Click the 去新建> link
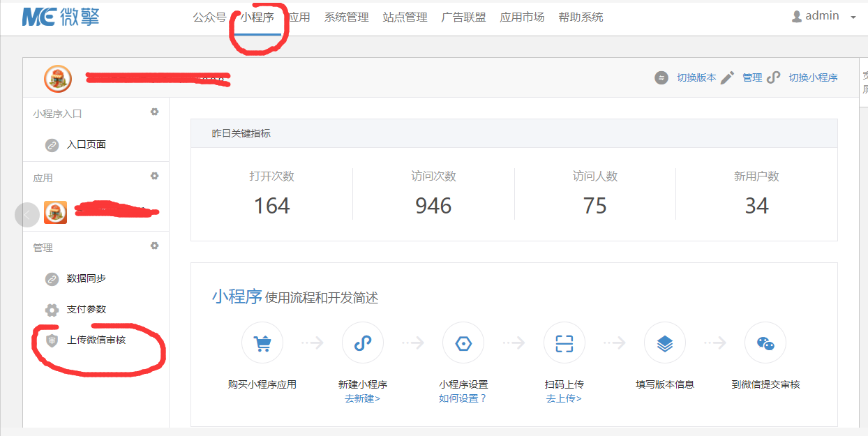This screenshot has height=436, width=868. [x=362, y=398]
